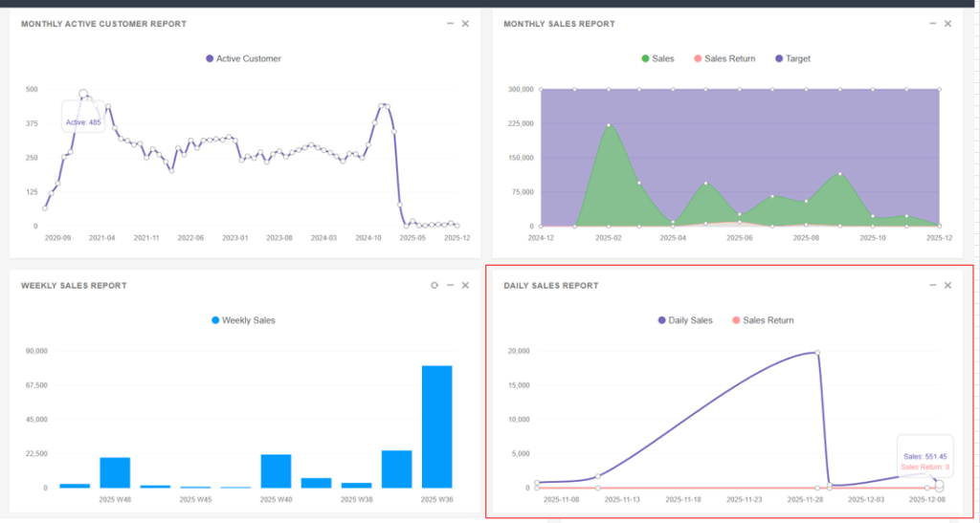The width and height of the screenshot is (980, 523).
Task: Select the Active 485 peak data point
Action: (83, 94)
